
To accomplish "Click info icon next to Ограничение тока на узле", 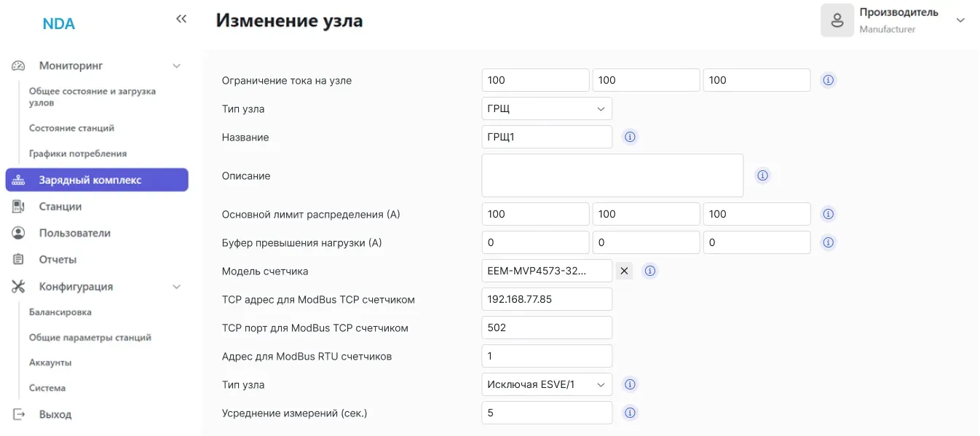I will 828,80.
